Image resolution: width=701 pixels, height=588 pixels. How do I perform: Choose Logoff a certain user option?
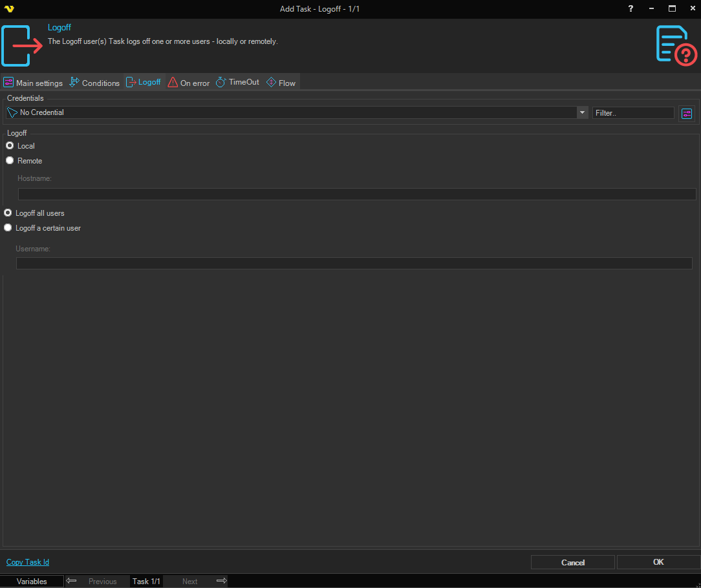click(x=8, y=228)
